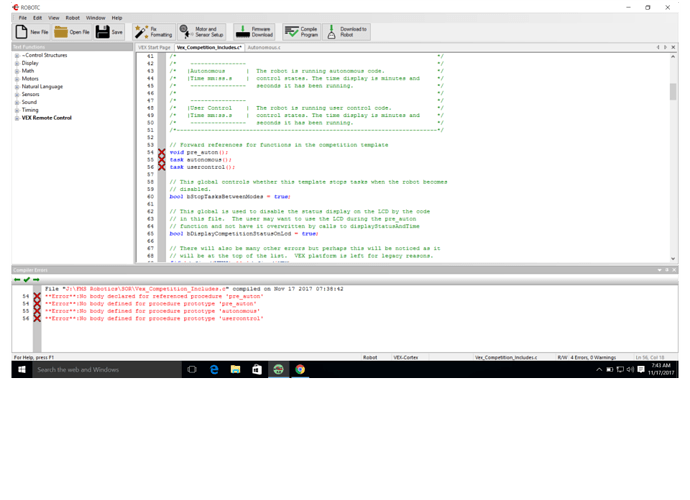Viewport: 690px width, 500px height.
Task: Open the Windows Start menu
Action: [x=22, y=370]
